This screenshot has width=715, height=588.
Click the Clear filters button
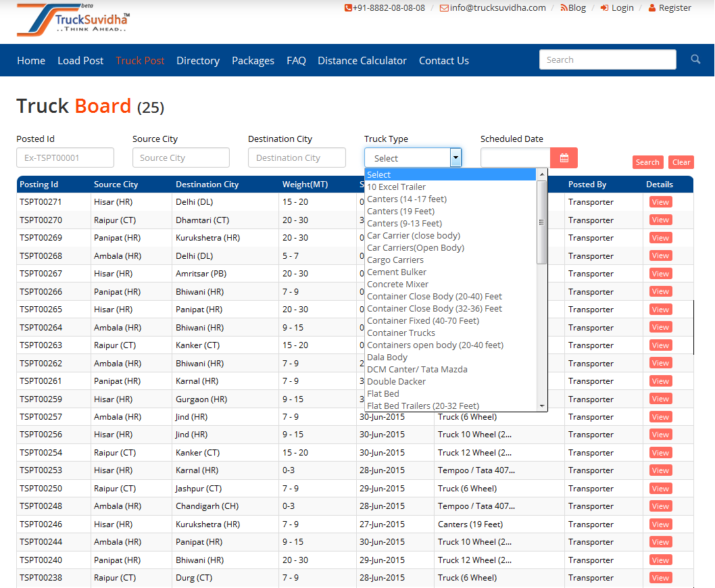pos(681,162)
